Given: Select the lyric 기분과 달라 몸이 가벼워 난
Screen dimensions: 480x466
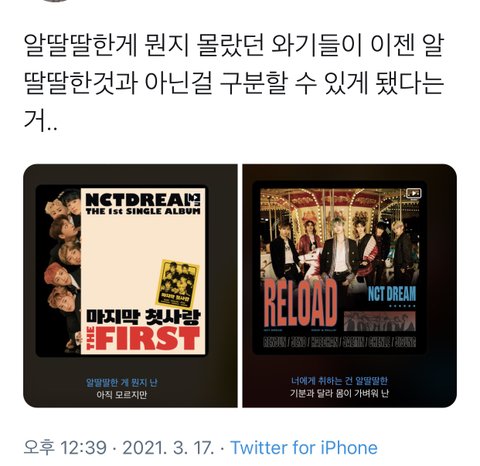Looking at the screenshot, I should point(339,393).
